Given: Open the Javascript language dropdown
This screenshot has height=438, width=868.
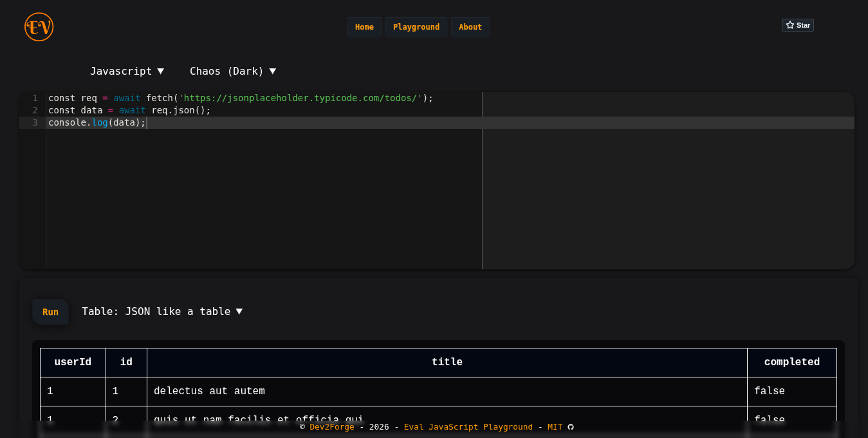Looking at the screenshot, I should pos(127,71).
